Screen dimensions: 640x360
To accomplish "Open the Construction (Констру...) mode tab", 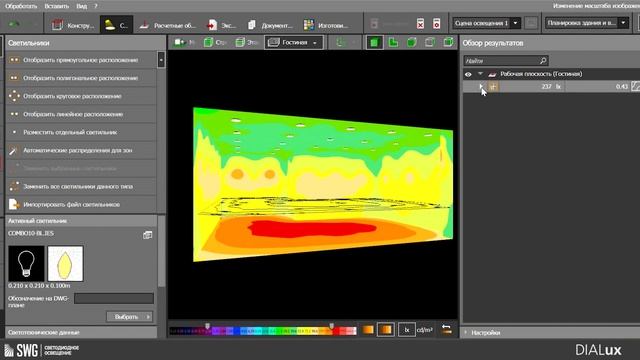I will point(72,25).
